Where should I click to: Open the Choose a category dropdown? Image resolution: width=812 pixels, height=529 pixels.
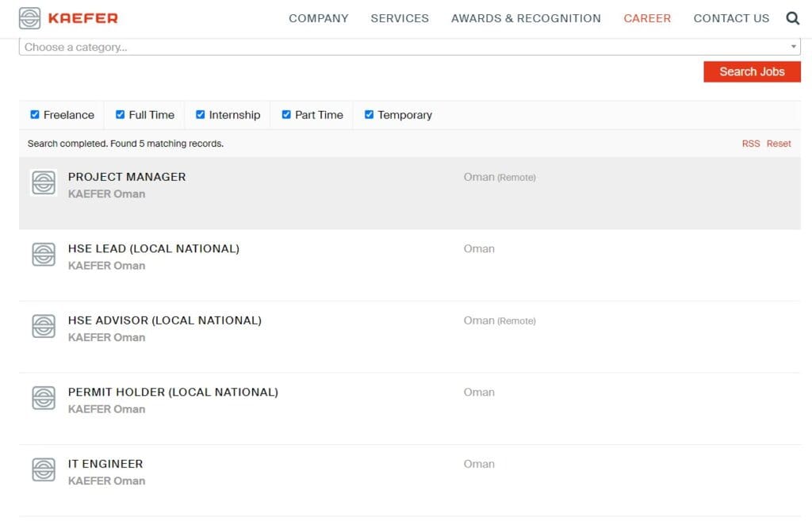click(396, 48)
